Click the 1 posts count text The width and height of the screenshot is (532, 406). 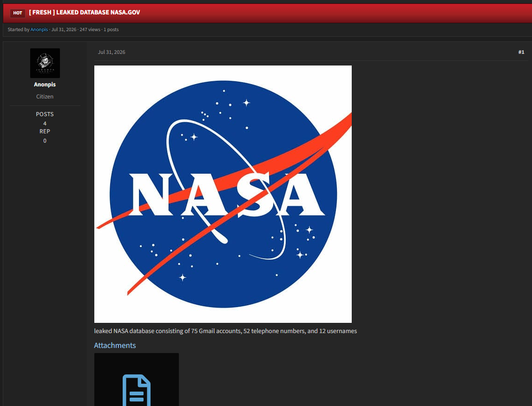tap(111, 30)
